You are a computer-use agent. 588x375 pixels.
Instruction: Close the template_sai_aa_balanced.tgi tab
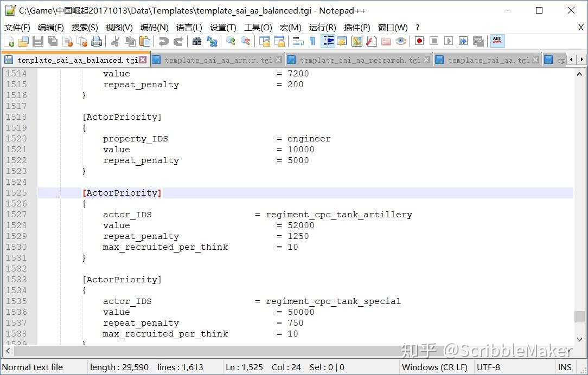[x=143, y=60]
